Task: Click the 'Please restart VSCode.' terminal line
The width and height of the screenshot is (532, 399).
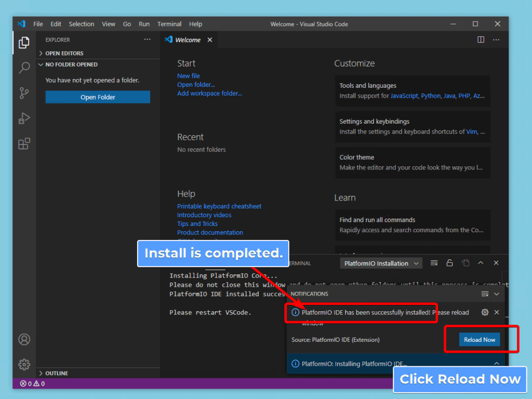Action: [210, 312]
